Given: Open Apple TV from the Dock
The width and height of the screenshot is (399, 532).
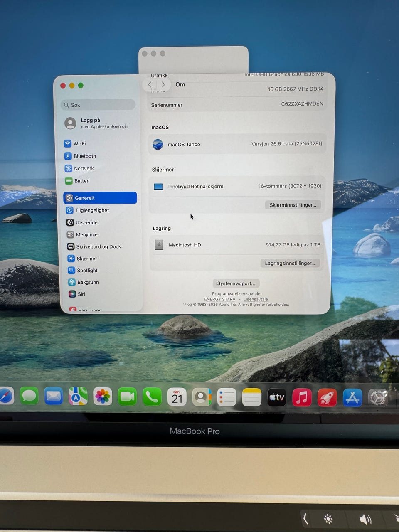Looking at the screenshot, I should coord(276,398).
